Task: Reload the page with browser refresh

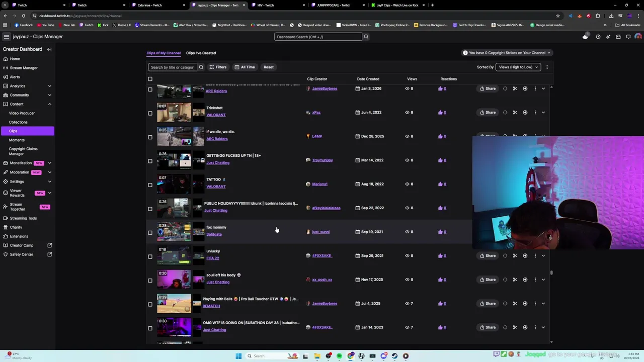Action: pos(23,16)
